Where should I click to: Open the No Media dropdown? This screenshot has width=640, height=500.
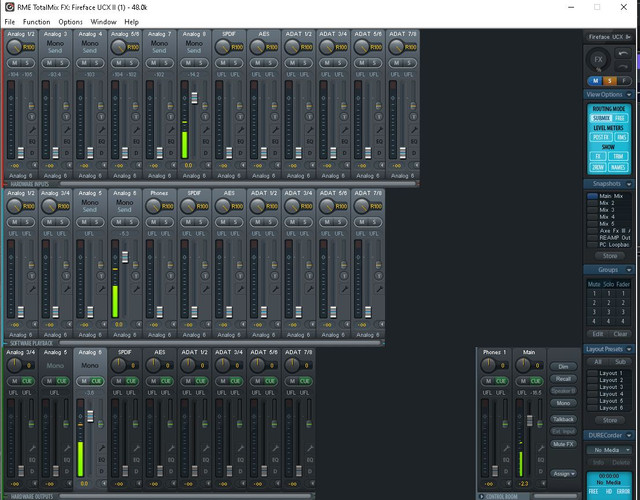609,450
